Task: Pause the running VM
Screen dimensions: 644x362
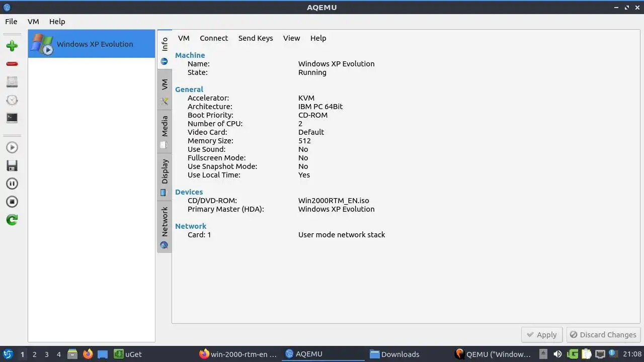Action: pyautogui.click(x=12, y=184)
